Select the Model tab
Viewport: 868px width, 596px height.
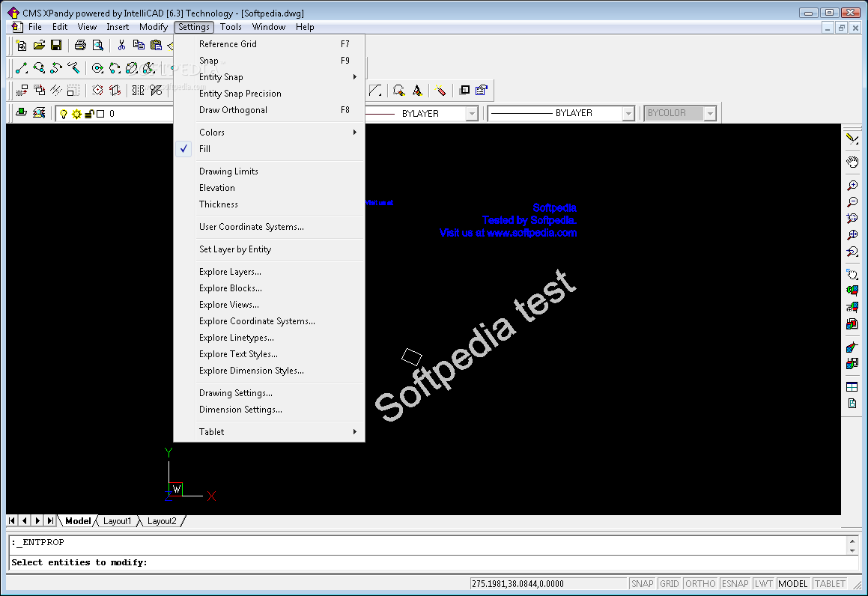pyautogui.click(x=77, y=521)
